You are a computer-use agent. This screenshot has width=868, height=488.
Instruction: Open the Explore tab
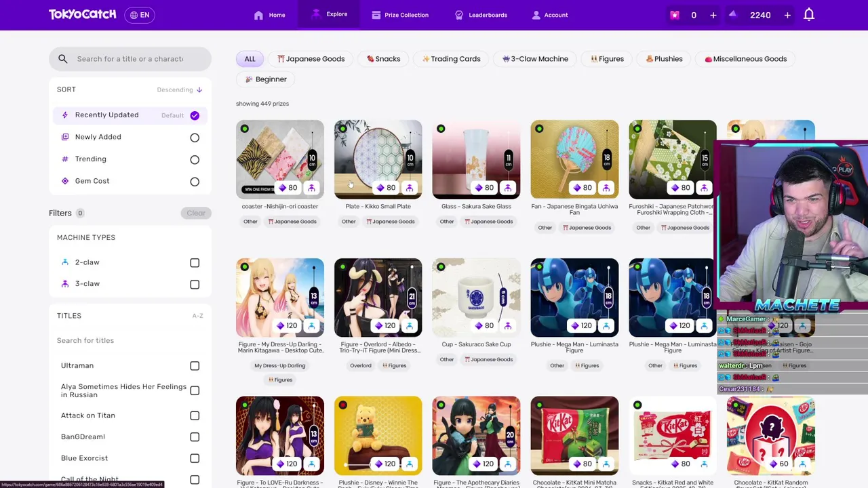click(x=329, y=14)
